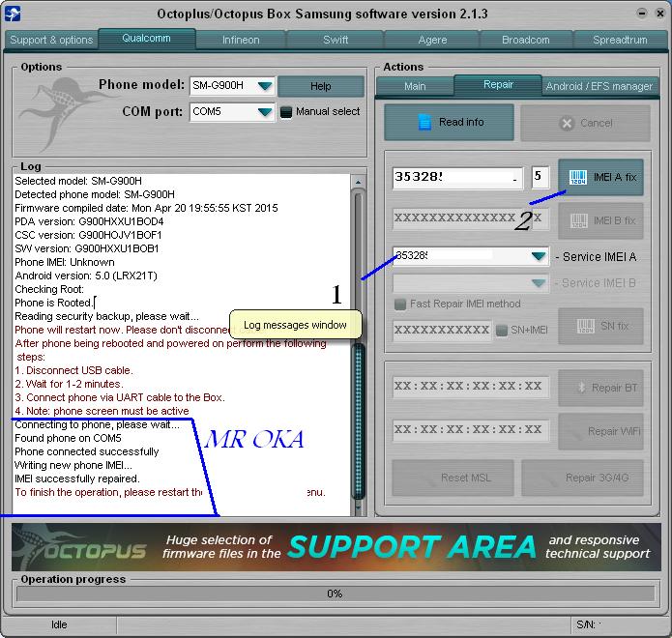Click the Reset MSL button
The image size is (672, 638).
tap(453, 478)
